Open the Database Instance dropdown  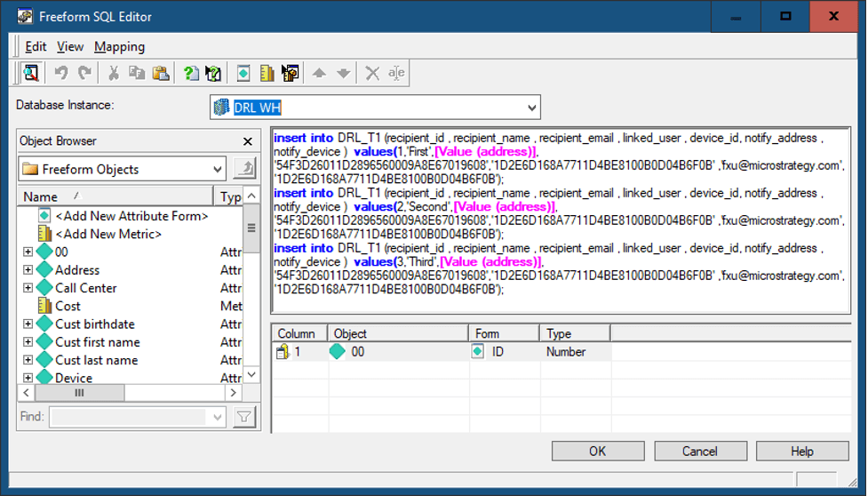[x=531, y=108]
